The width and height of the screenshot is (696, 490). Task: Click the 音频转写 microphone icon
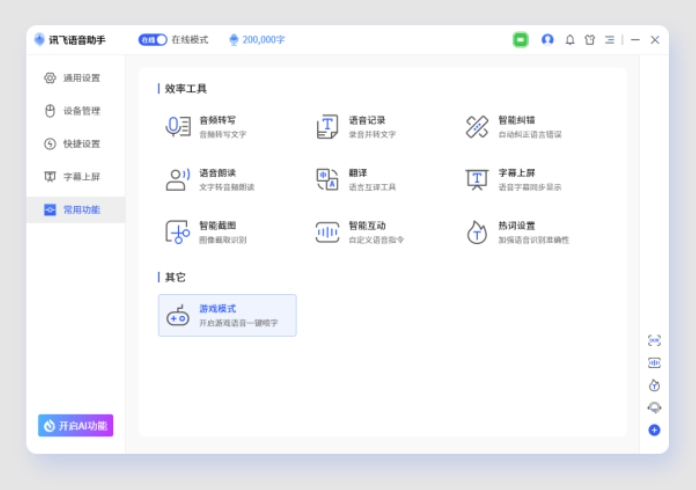[x=178, y=126]
